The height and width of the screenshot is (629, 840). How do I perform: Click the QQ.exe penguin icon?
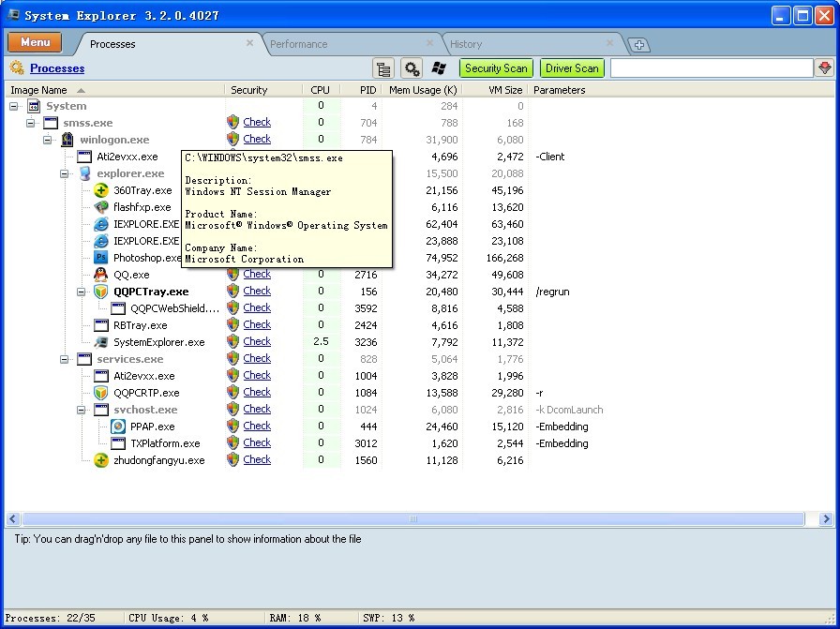[101, 275]
